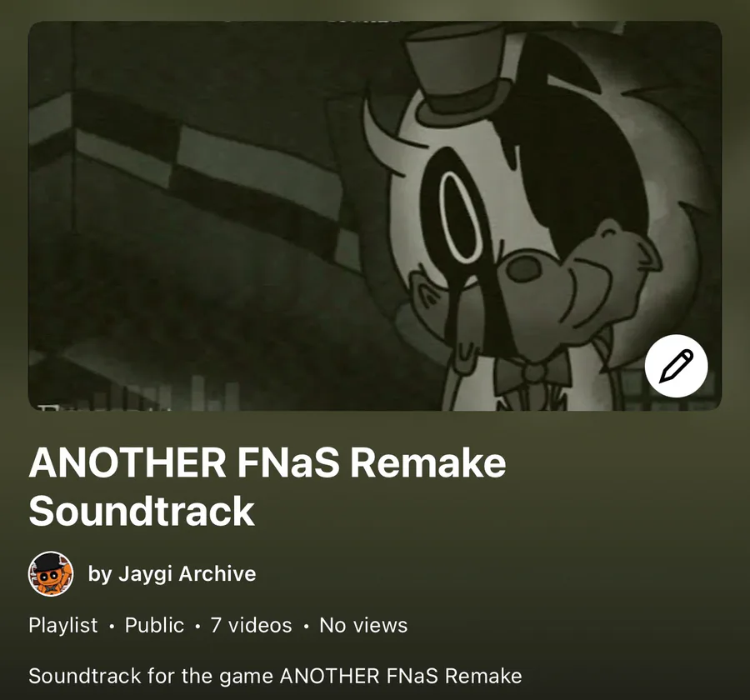750x700 pixels.
Task: Click the word "Archive" in channel name
Action: 217,573
